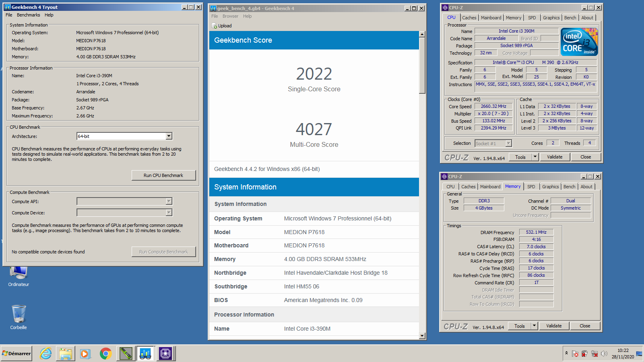Viewport: 644px width, 362px height.
Task: Click the 4027 Multi-Core Score value
Action: pos(314,130)
